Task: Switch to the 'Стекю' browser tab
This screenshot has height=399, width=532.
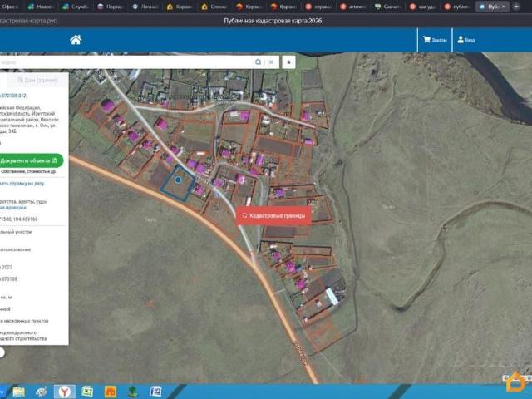Action: coord(214,7)
